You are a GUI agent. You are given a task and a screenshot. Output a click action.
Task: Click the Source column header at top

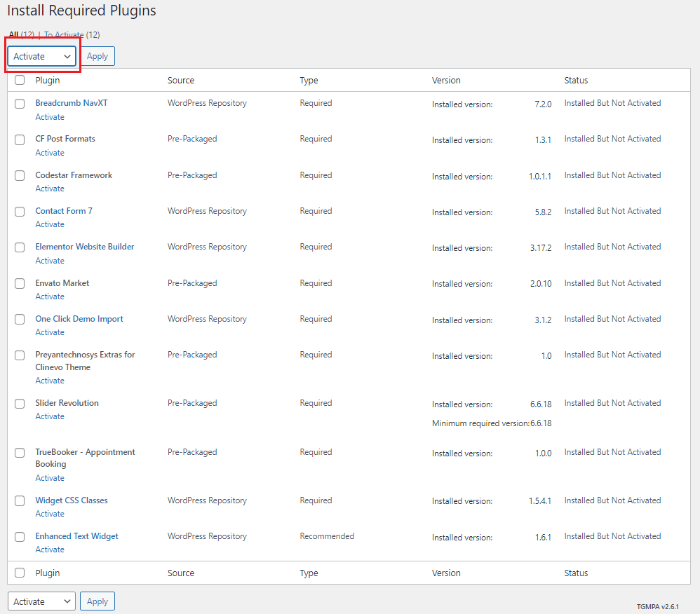(x=181, y=81)
